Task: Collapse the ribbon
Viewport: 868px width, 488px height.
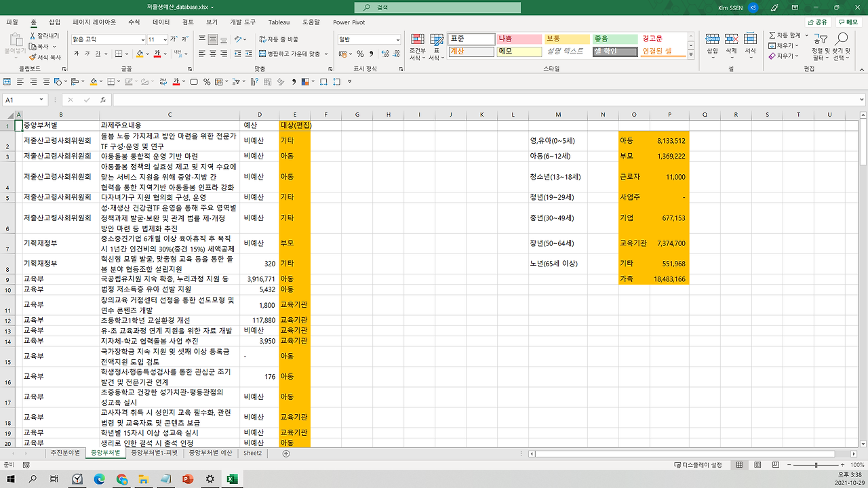Action: pos(861,69)
